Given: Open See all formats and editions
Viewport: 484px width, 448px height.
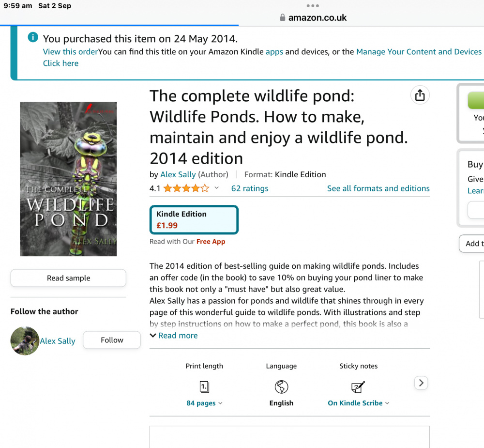Looking at the screenshot, I should [x=378, y=188].
